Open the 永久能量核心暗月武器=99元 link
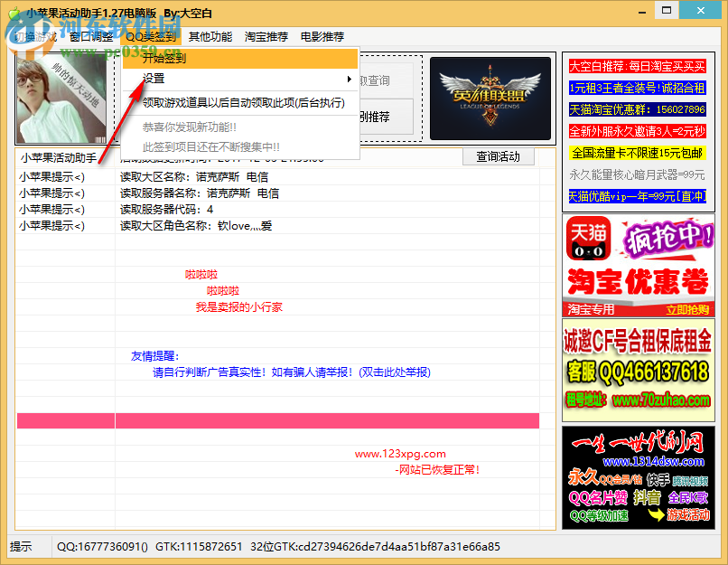728x565 pixels. pos(637,174)
